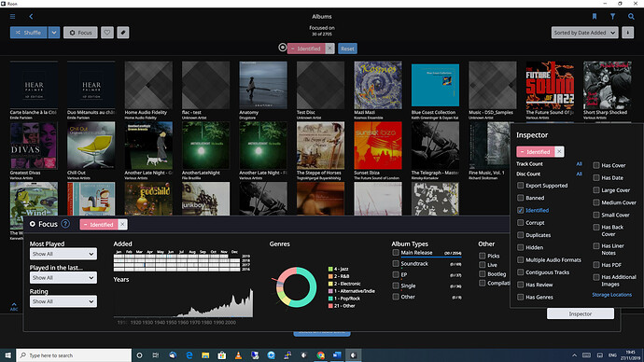This screenshot has height=362, width=644.
Task: Expand the Shuffle options arrow
Action: 54,33
